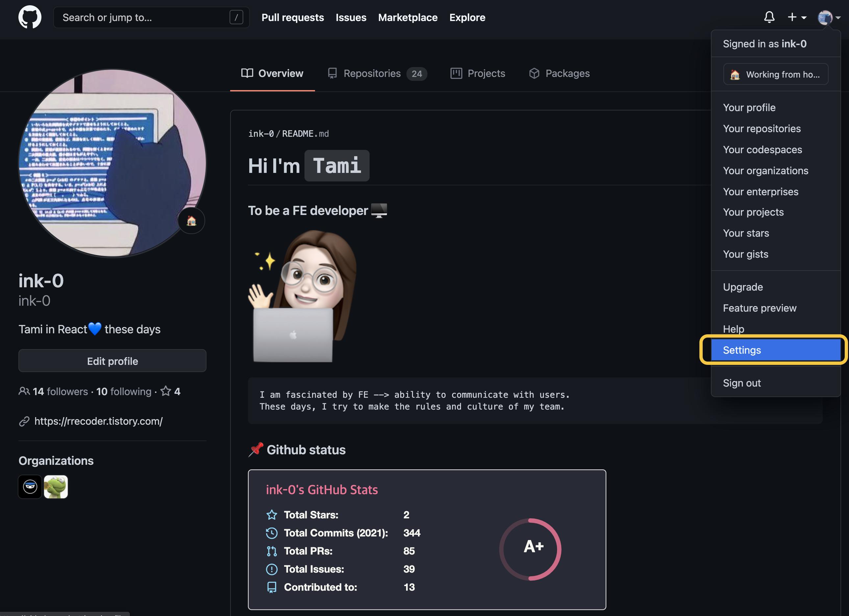This screenshot has width=849, height=616.
Task: Click the GitHub Octocat logo
Action: click(30, 17)
